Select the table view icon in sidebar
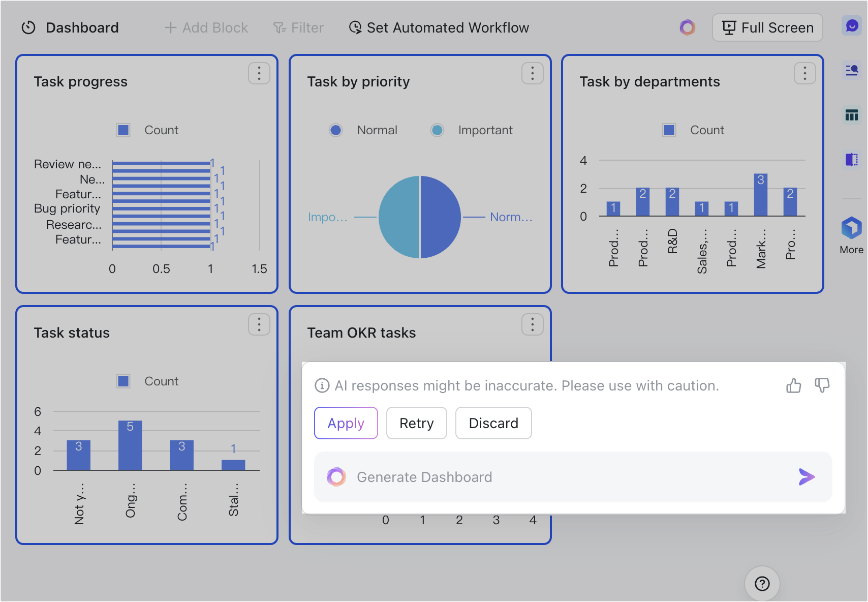The image size is (868, 602). tap(852, 115)
